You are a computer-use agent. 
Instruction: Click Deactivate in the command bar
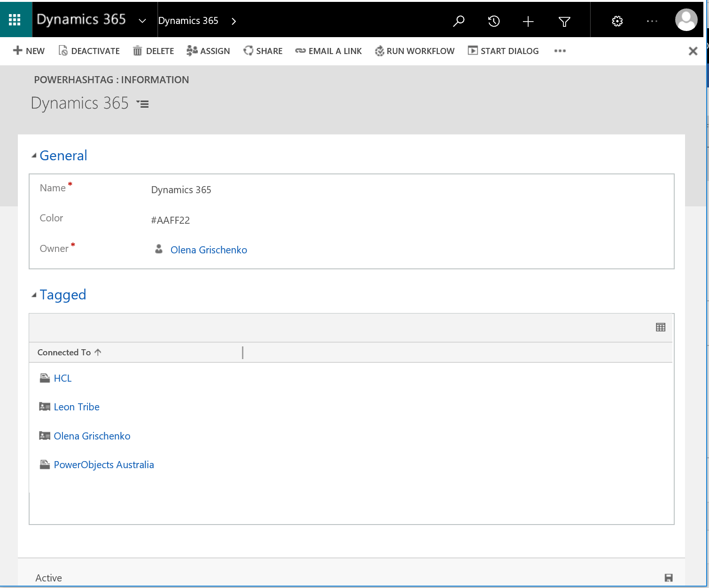89,51
